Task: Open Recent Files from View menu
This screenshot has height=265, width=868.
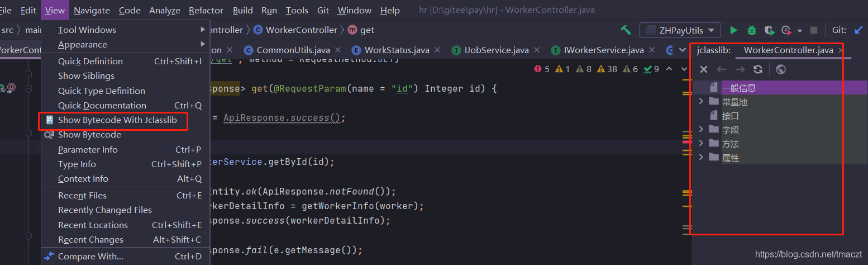Action: [x=126, y=196]
